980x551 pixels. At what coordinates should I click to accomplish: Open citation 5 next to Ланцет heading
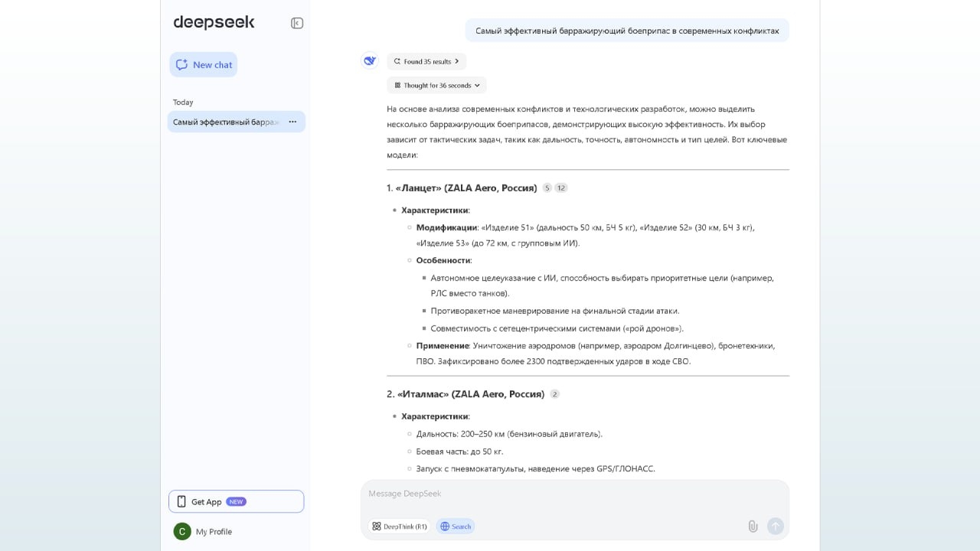[x=547, y=187]
